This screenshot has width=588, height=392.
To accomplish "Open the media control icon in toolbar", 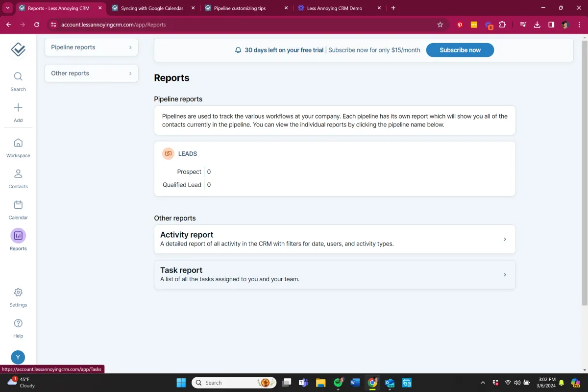I will (x=523, y=24).
